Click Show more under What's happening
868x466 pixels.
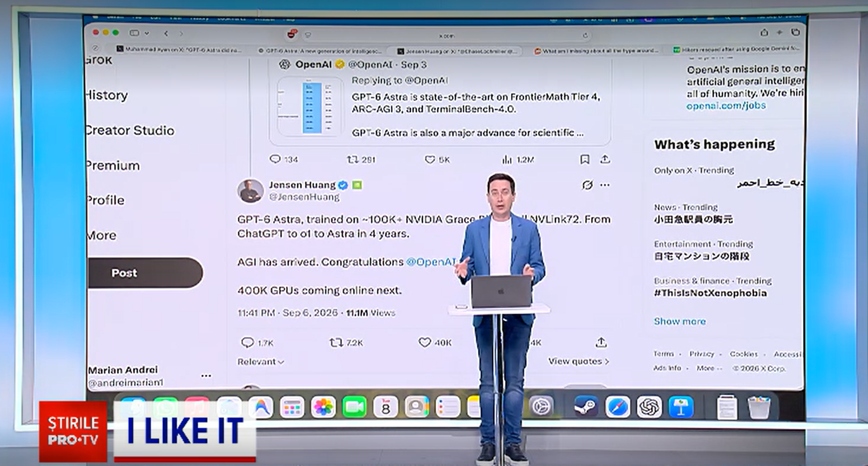coord(680,321)
